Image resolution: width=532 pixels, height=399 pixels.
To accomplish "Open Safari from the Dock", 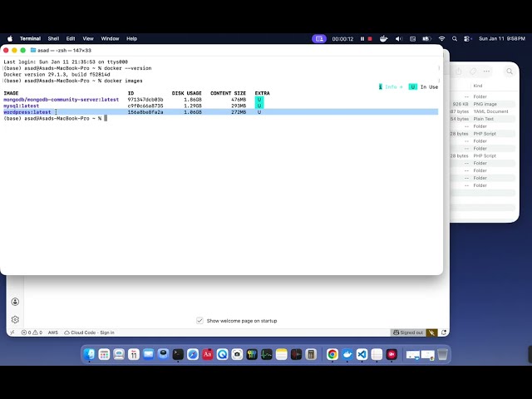I will (x=193, y=355).
